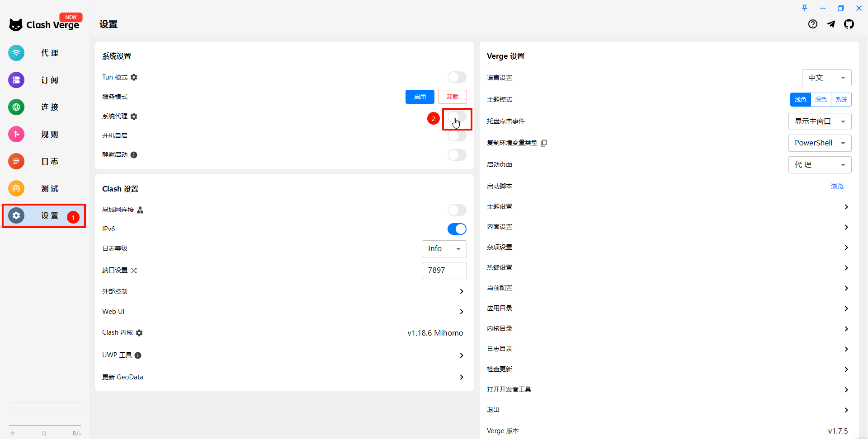Copy environment variable via 复制环境变量类型 icon

coord(544,143)
